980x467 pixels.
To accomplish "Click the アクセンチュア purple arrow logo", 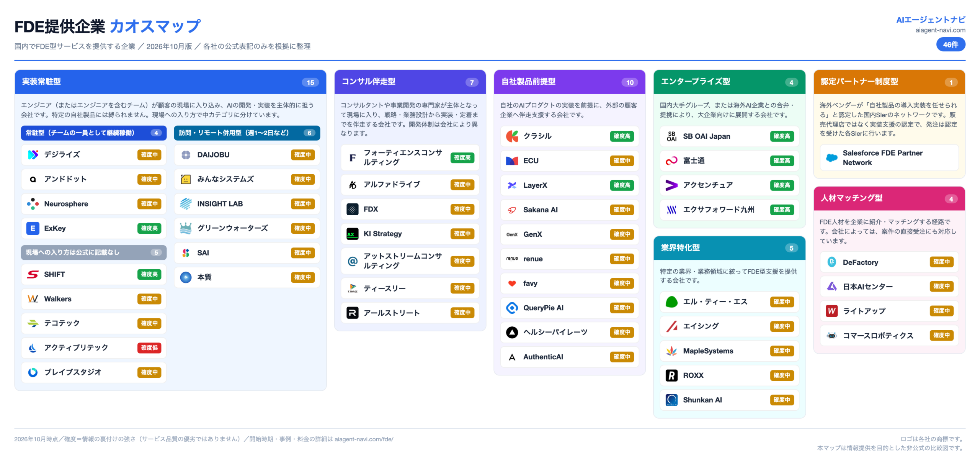I will 672,185.
